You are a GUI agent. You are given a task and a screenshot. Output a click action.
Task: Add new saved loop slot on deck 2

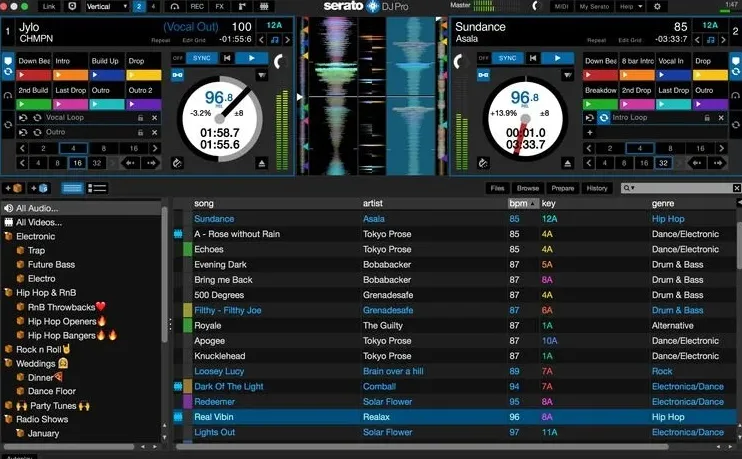click(590, 133)
